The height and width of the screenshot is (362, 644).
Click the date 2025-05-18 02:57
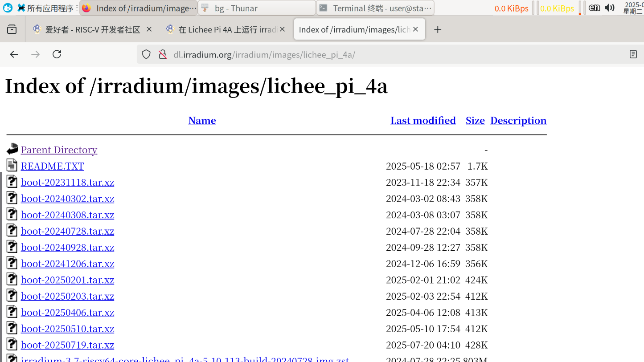[x=423, y=166]
